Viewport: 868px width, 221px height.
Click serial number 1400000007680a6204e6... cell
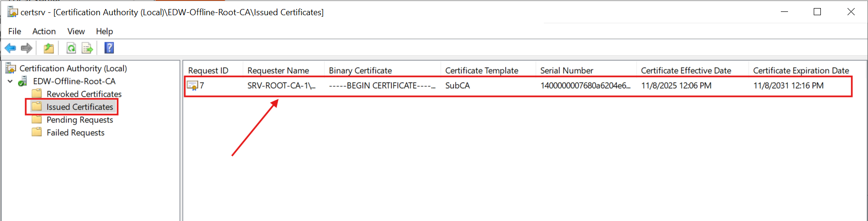[x=586, y=86]
